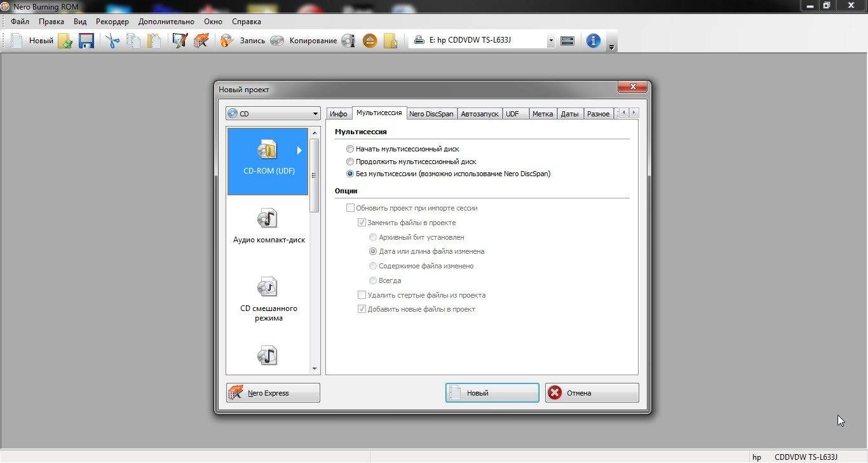Click the Save floppy disk icon
The width and height of the screenshot is (868, 463).
tap(86, 41)
